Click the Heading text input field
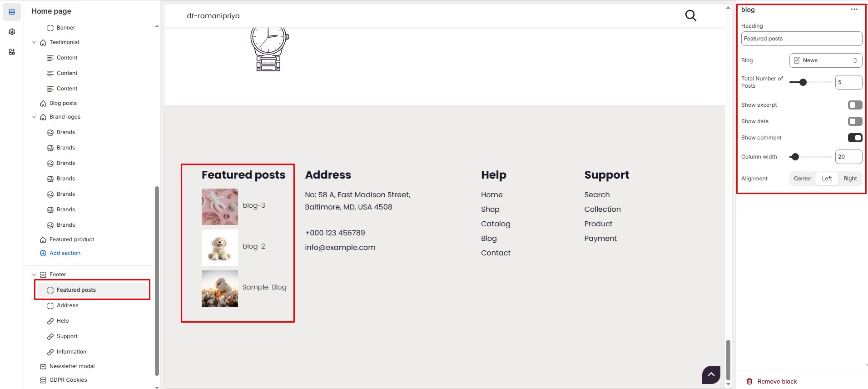The image size is (868, 389). 801,39
